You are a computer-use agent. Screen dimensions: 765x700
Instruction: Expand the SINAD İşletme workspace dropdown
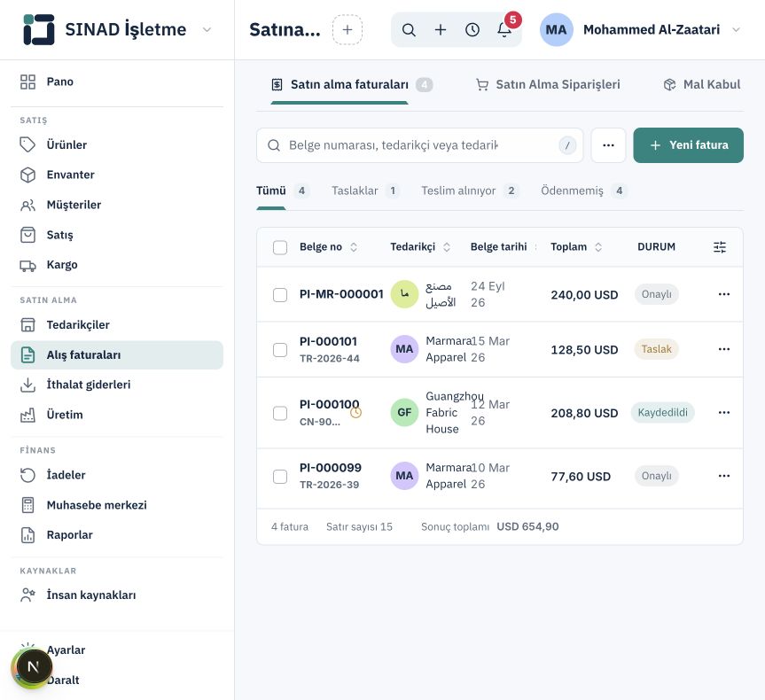point(207,30)
